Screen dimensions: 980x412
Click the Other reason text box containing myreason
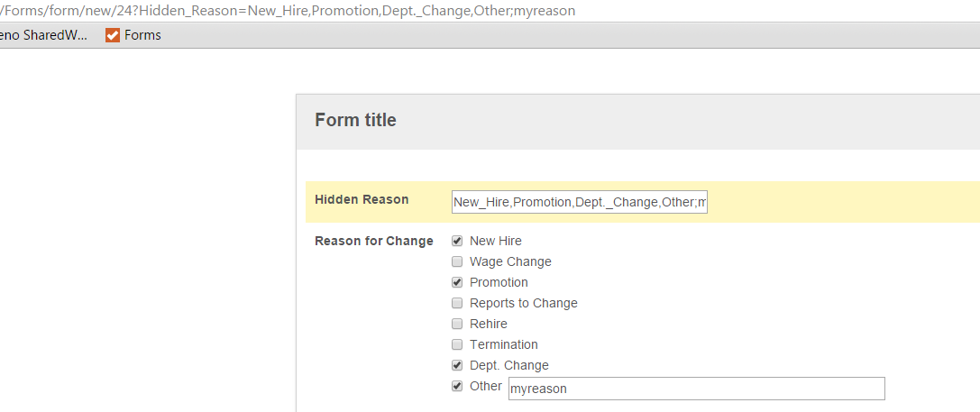tap(697, 389)
